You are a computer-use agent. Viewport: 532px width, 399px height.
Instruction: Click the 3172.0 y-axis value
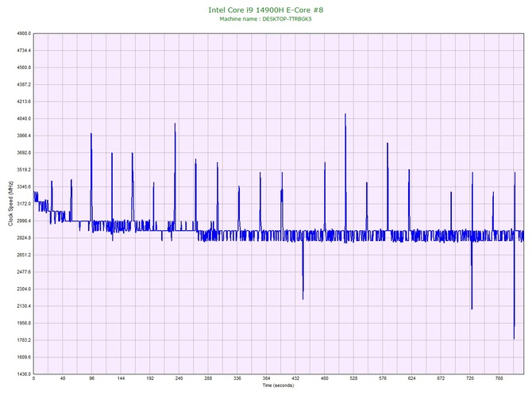point(24,204)
